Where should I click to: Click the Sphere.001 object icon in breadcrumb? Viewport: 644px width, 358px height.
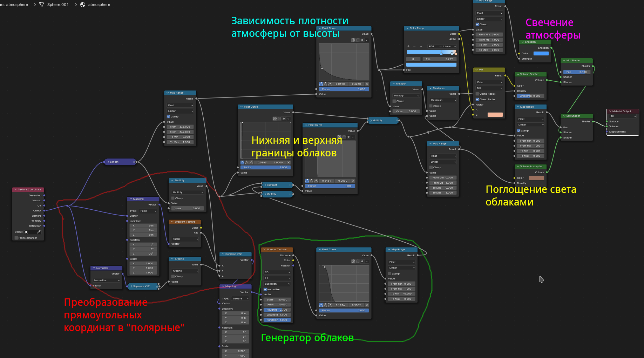coord(42,5)
